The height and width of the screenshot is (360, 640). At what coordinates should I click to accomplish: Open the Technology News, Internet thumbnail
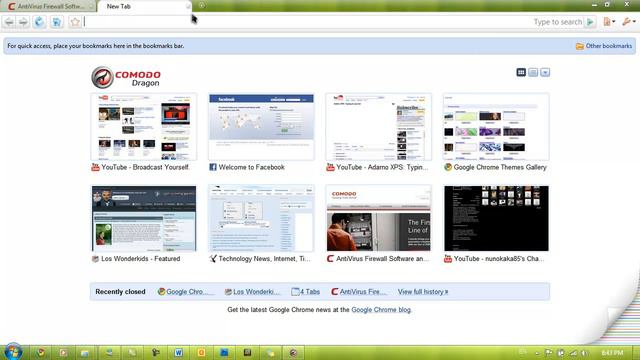tap(261, 218)
